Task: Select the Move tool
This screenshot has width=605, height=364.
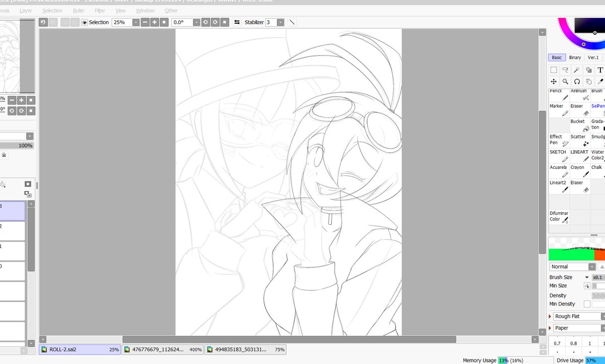Action: point(554,81)
